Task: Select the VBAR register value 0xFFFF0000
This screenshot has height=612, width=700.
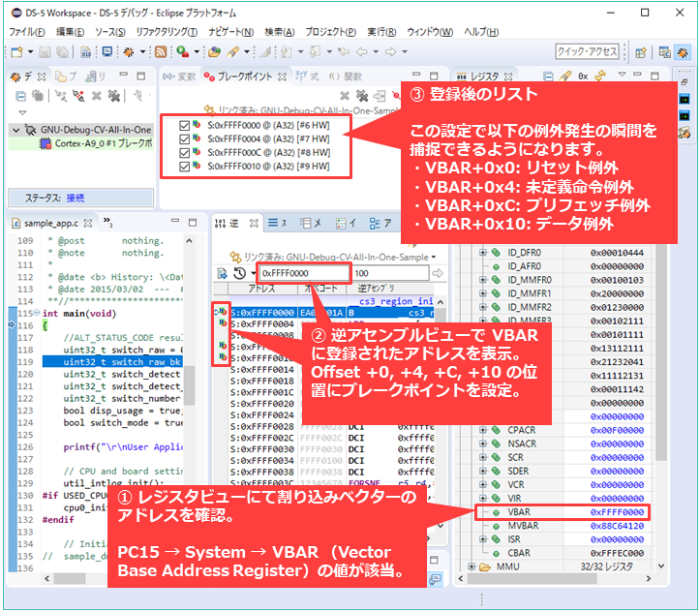Action: click(617, 512)
